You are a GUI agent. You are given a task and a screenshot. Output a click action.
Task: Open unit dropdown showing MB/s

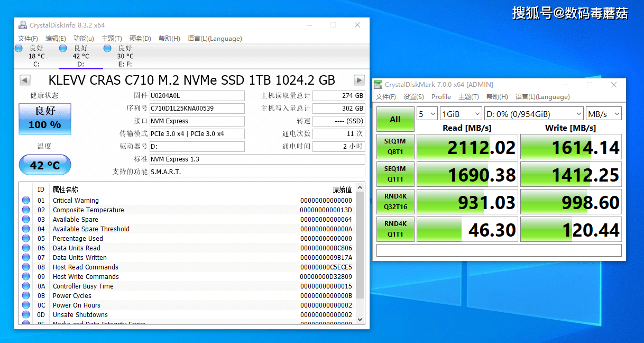(x=604, y=114)
